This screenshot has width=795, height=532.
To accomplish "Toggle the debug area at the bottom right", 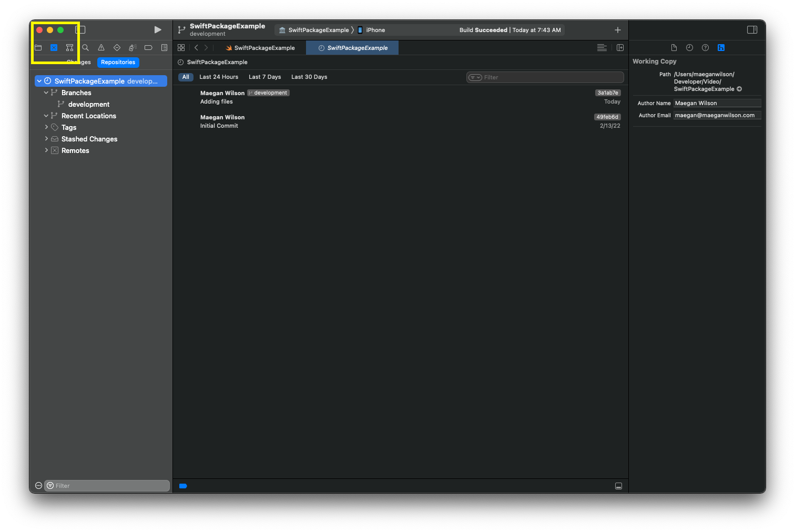I will point(618,486).
